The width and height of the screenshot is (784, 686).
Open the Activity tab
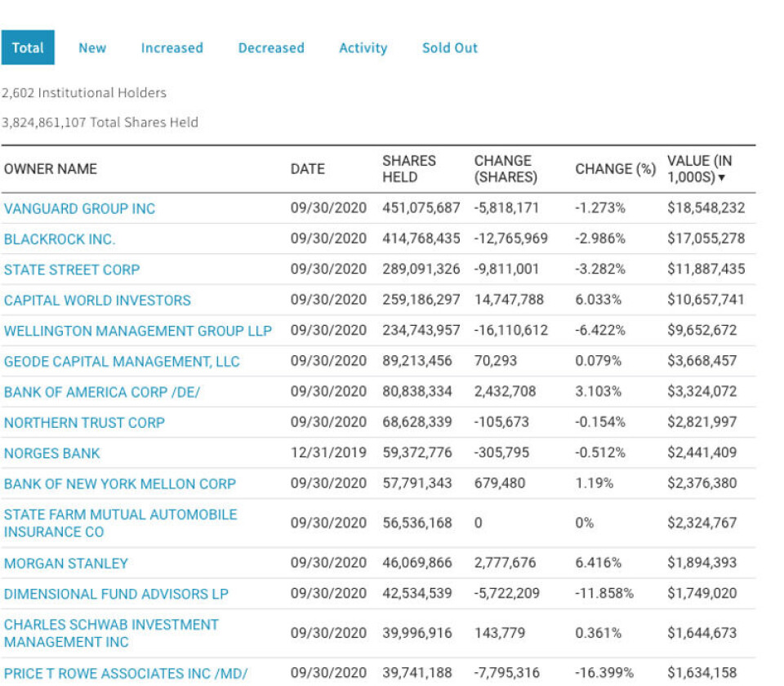[363, 48]
